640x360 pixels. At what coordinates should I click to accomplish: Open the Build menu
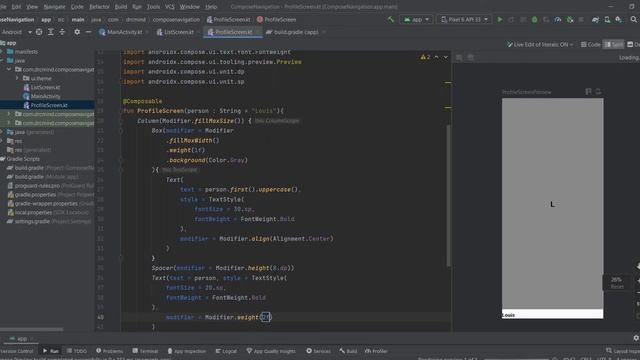tap(121, 7)
